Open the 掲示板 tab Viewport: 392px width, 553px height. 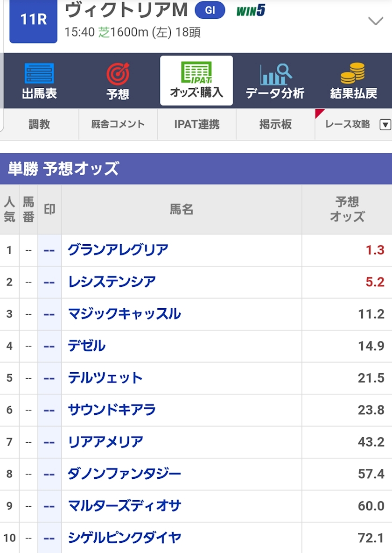pos(275,124)
